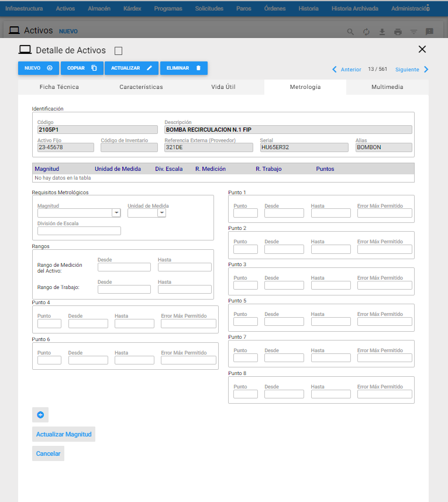Switch to the Vida Útil tab

(223, 87)
